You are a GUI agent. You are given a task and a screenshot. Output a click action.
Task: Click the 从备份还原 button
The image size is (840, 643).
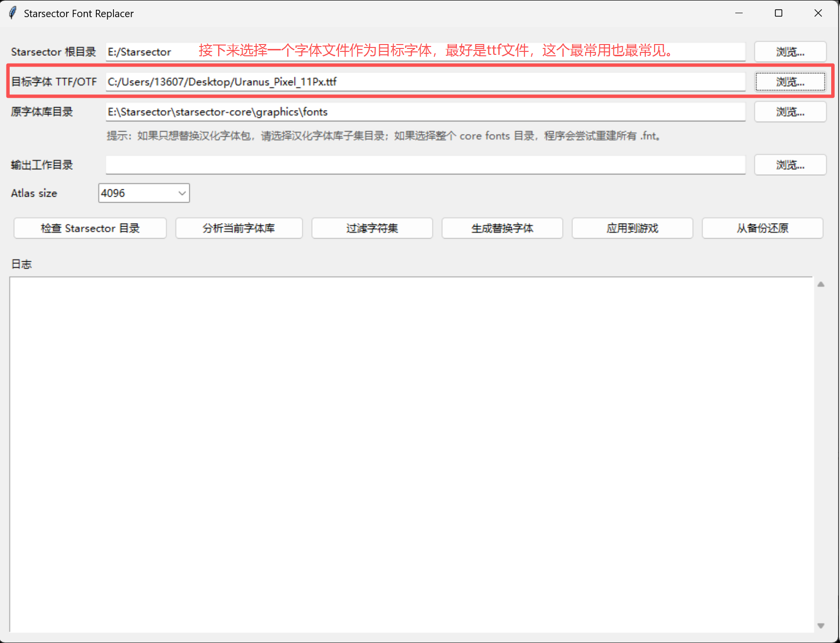click(762, 228)
